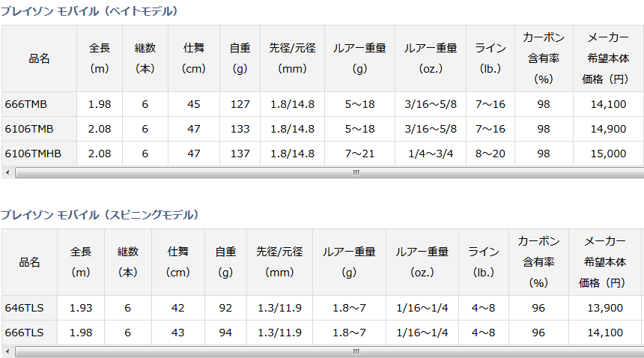Screen dimensions: 644x358
Task: Click the 14,900 price cell
Action: [608, 129]
